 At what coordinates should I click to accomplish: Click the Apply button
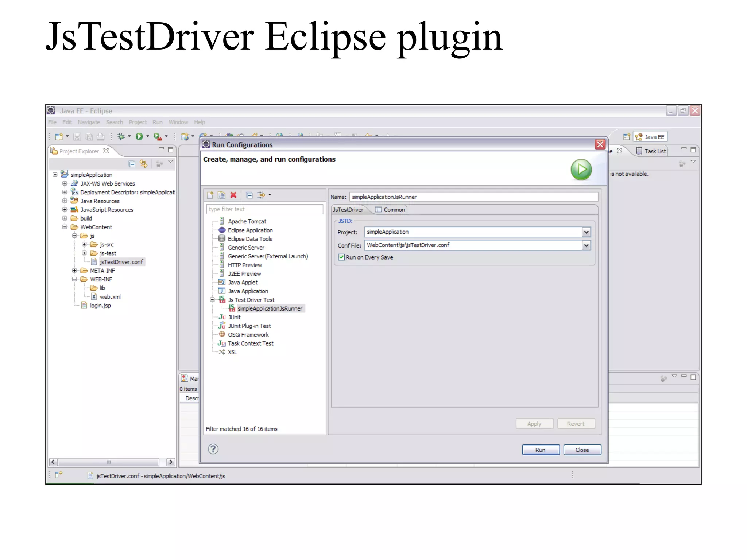coord(534,424)
